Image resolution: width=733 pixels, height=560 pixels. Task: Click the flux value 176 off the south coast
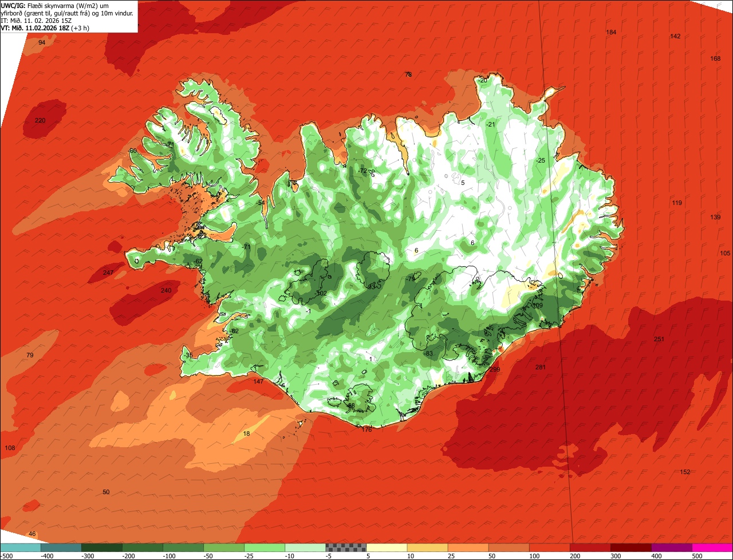[x=367, y=429]
